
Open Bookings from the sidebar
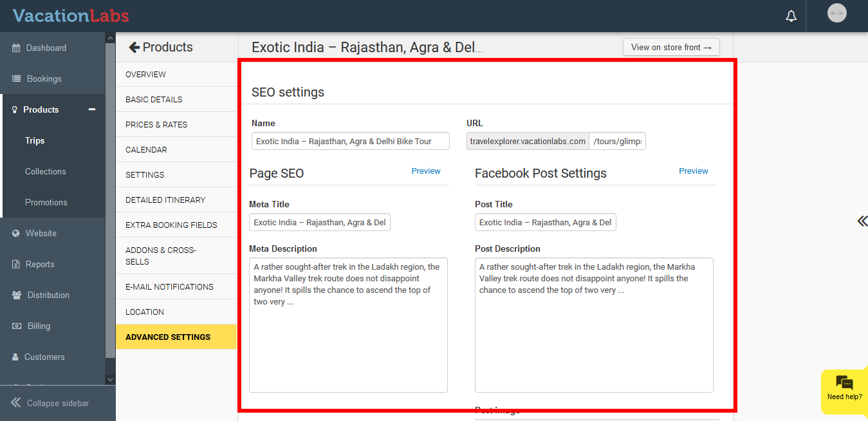(x=44, y=79)
